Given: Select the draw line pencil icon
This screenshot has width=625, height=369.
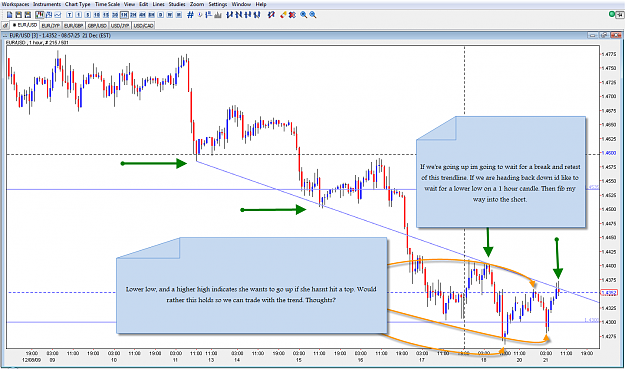Looking at the screenshot, I should click(271, 15).
